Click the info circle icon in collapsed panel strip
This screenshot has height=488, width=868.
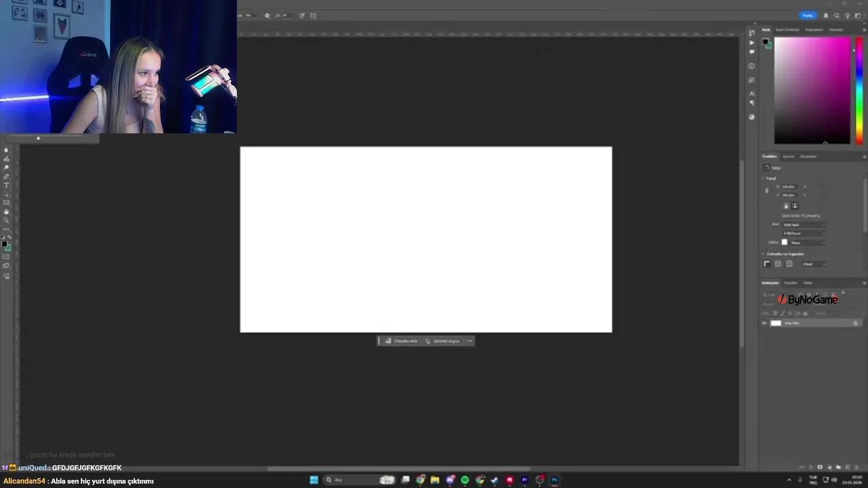(751, 66)
